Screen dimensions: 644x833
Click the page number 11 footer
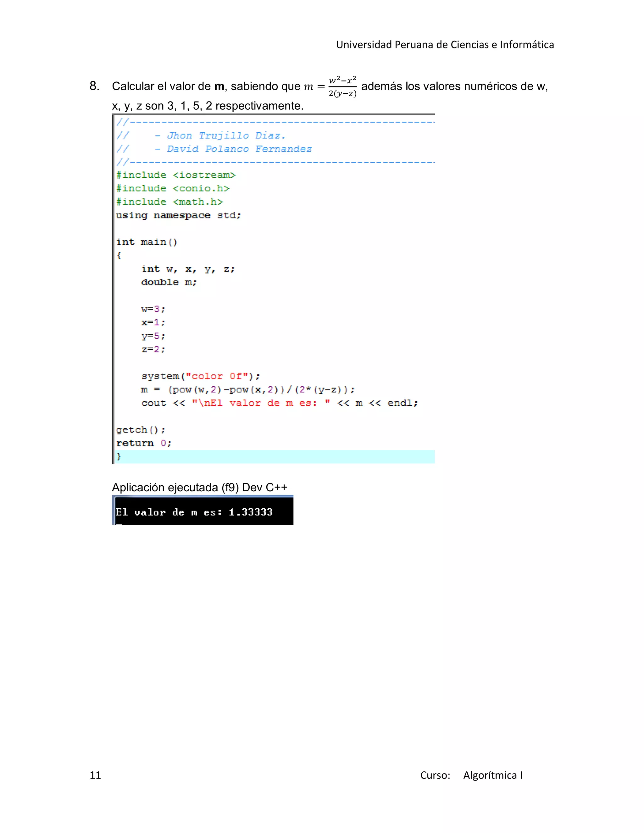tap(95, 775)
